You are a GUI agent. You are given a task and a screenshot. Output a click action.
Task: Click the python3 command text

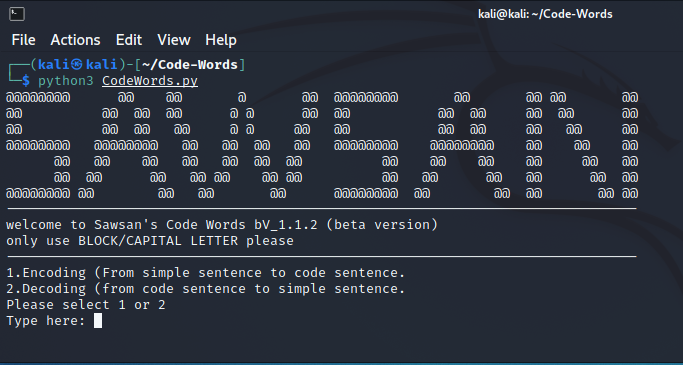coord(66,81)
